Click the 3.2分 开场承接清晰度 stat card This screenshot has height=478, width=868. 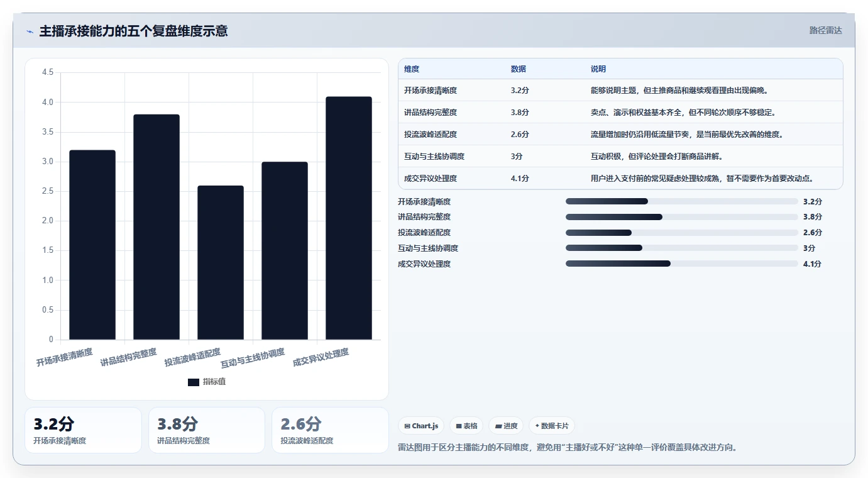(83, 430)
